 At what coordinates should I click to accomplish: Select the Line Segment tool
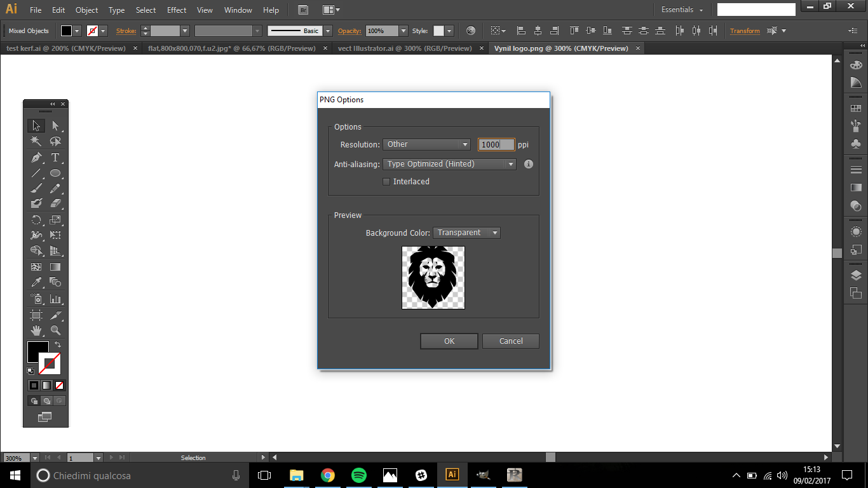coord(36,173)
